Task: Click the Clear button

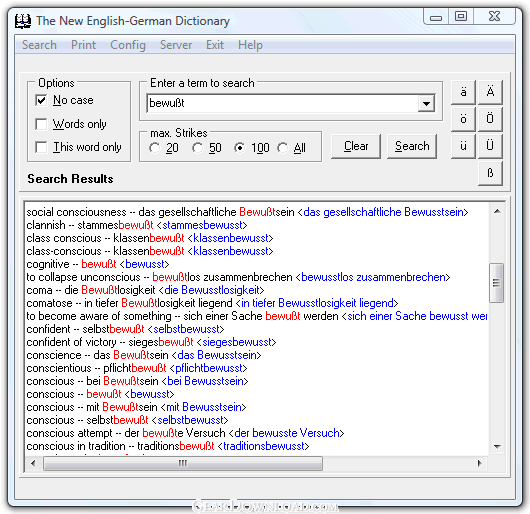Action: point(356,146)
